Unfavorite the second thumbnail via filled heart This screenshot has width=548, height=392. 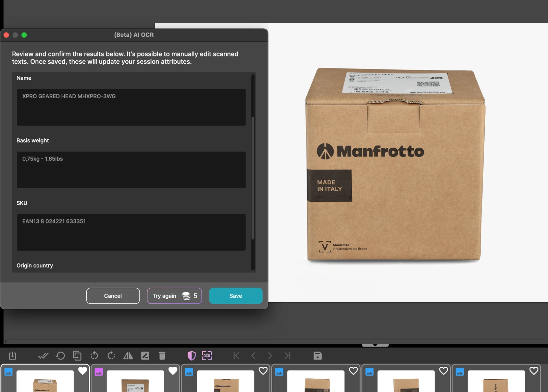[x=173, y=371]
